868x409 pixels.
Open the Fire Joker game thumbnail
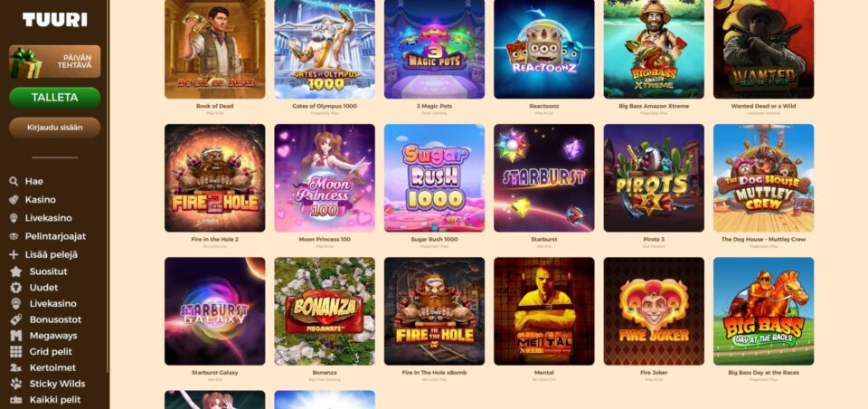click(x=654, y=311)
